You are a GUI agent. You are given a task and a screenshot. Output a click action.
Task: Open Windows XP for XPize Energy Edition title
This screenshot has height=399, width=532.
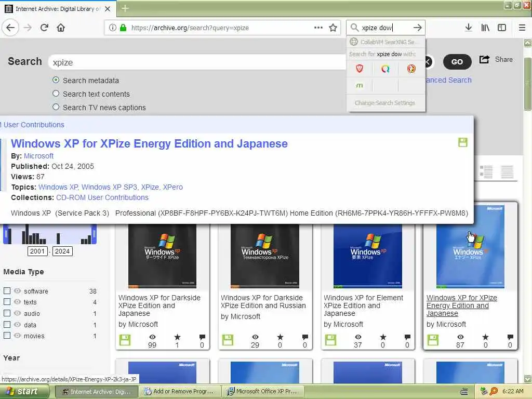point(149,143)
